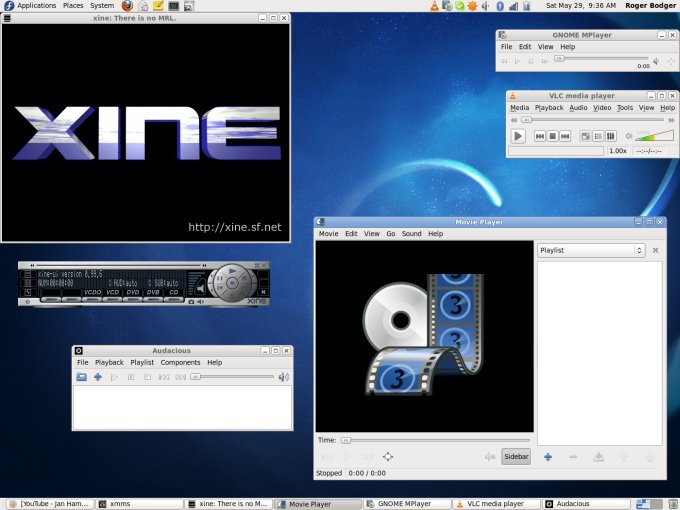The image size is (680, 510).
Task: Mute audio in VLC media player
Action: (629, 136)
